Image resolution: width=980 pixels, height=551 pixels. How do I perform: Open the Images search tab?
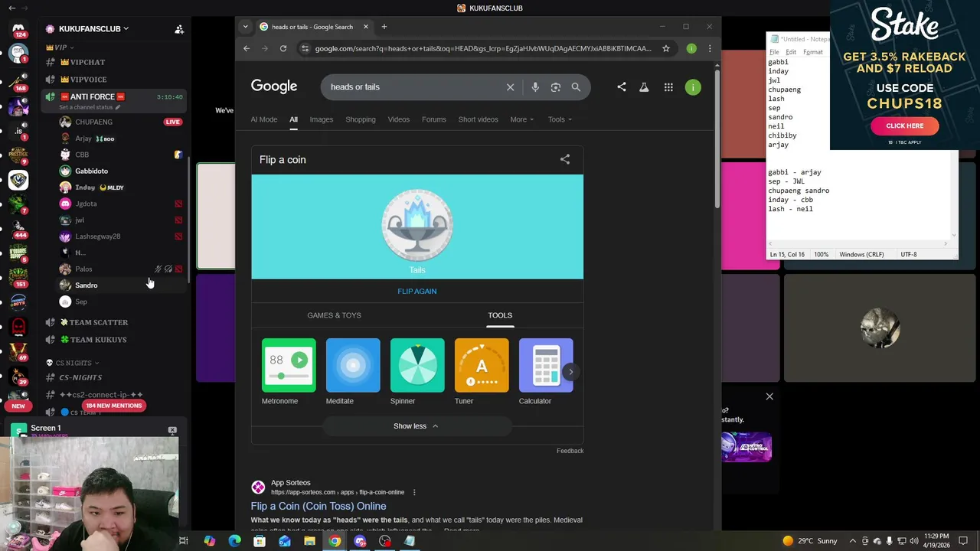coord(322,119)
